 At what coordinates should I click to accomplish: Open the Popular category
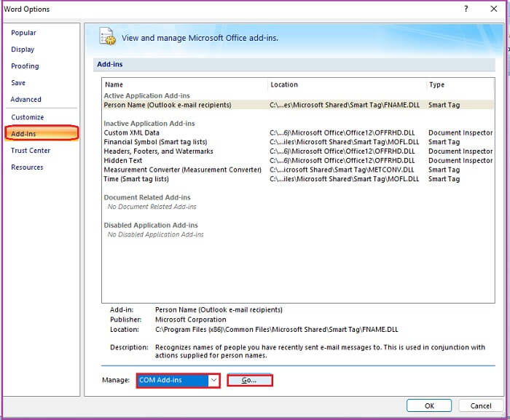pyautogui.click(x=23, y=33)
